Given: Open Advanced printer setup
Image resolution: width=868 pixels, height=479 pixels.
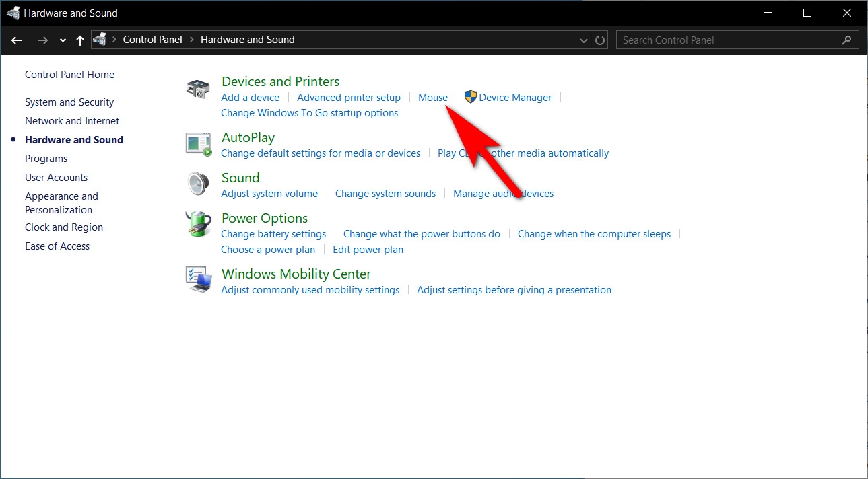Looking at the screenshot, I should (349, 98).
